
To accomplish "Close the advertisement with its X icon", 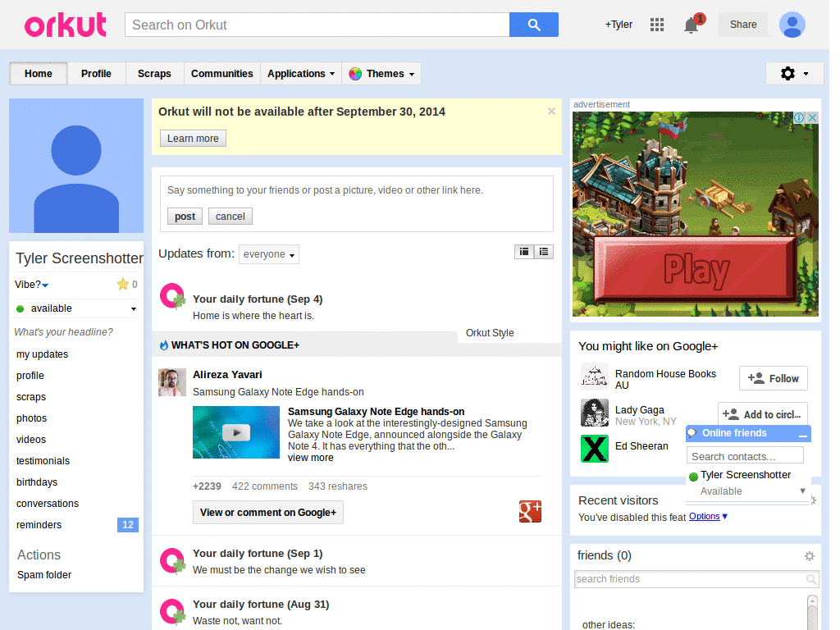I will [813, 117].
